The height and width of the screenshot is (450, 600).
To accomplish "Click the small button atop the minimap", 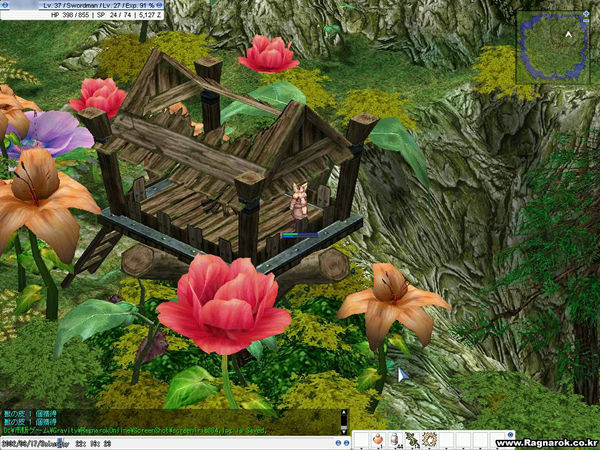I will [x=586, y=14].
